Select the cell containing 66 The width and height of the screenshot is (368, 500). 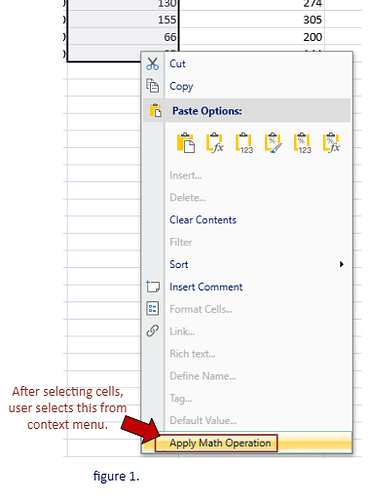coord(123,36)
